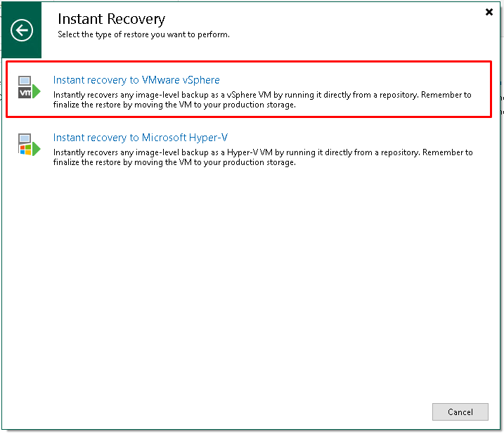Image resolution: width=504 pixels, height=434 pixels.
Task: Open Instant recovery to Microsoft Hyper-V link
Action: [141, 138]
